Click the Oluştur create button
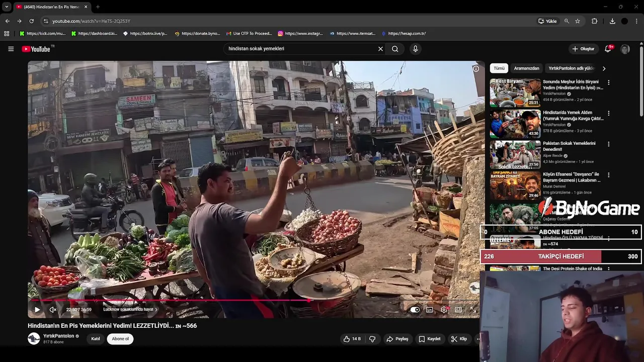The height and width of the screenshot is (362, 644). coord(583,49)
